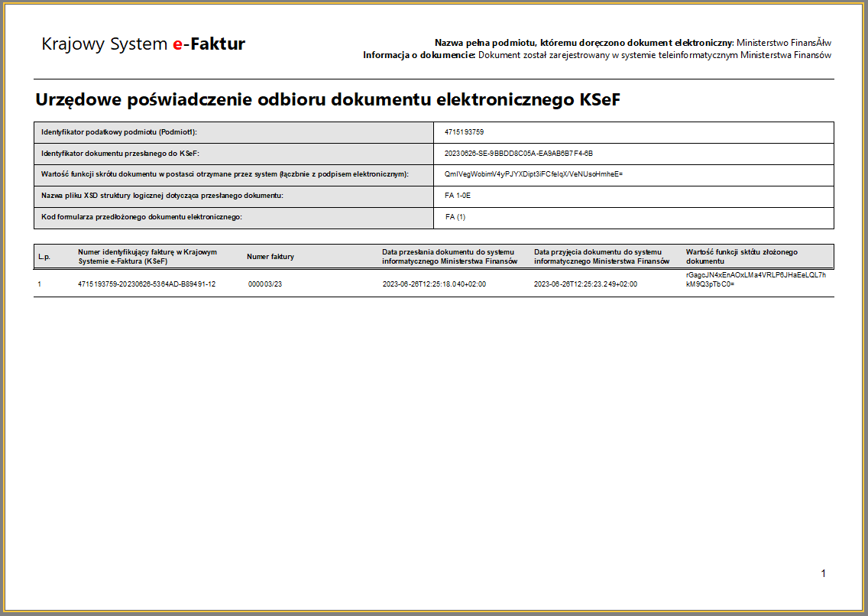Click the invoice number 000003/23

(x=265, y=284)
